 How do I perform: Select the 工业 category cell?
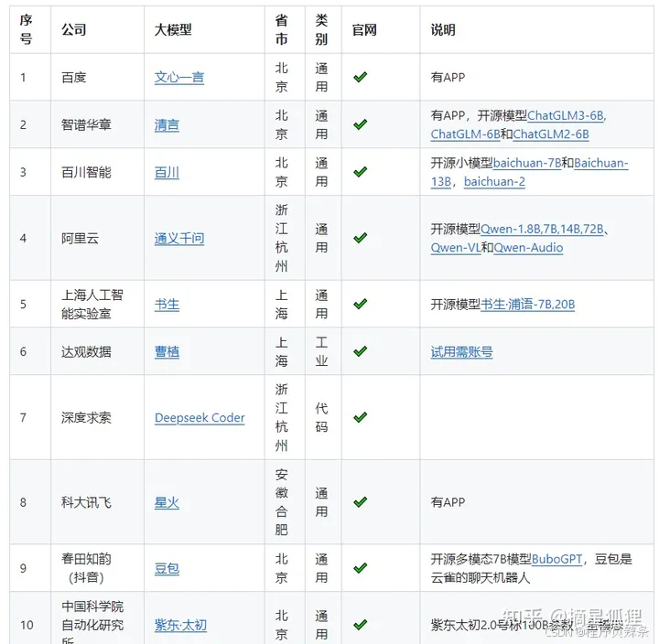tap(321, 352)
